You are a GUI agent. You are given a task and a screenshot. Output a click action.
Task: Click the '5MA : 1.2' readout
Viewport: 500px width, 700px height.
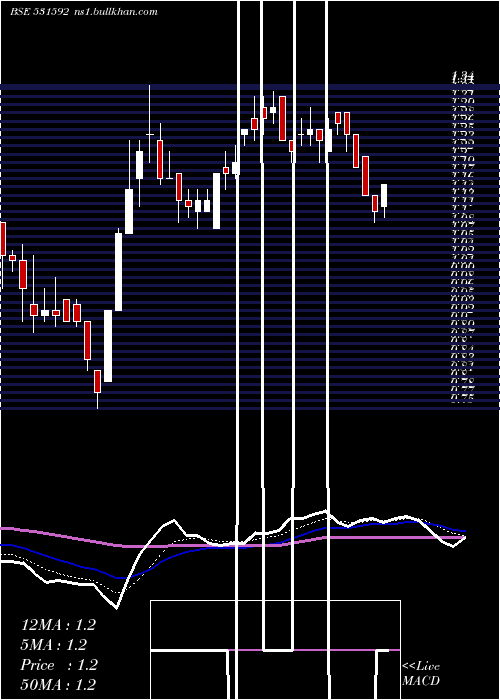[53, 645]
